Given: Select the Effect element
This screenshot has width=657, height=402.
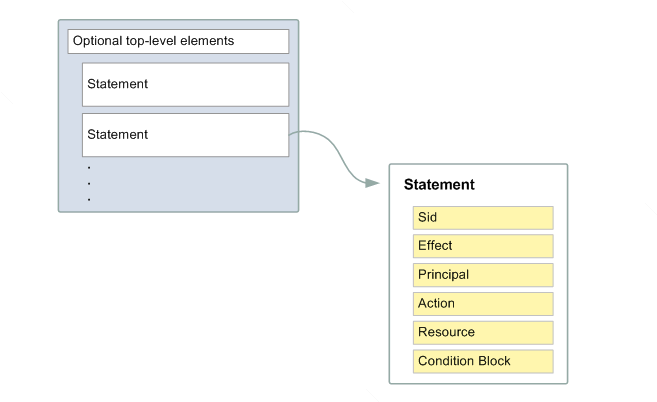Looking at the screenshot, I should pyautogui.click(x=482, y=246).
